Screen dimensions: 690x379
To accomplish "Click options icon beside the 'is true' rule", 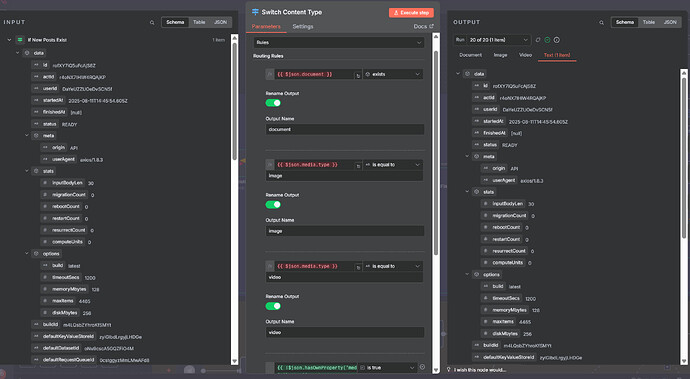I will (x=422, y=367).
